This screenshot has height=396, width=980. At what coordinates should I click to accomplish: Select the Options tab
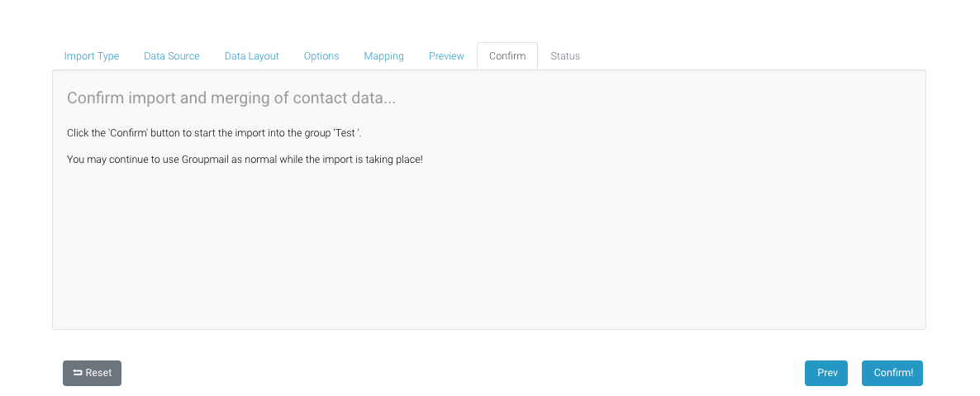(321, 56)
